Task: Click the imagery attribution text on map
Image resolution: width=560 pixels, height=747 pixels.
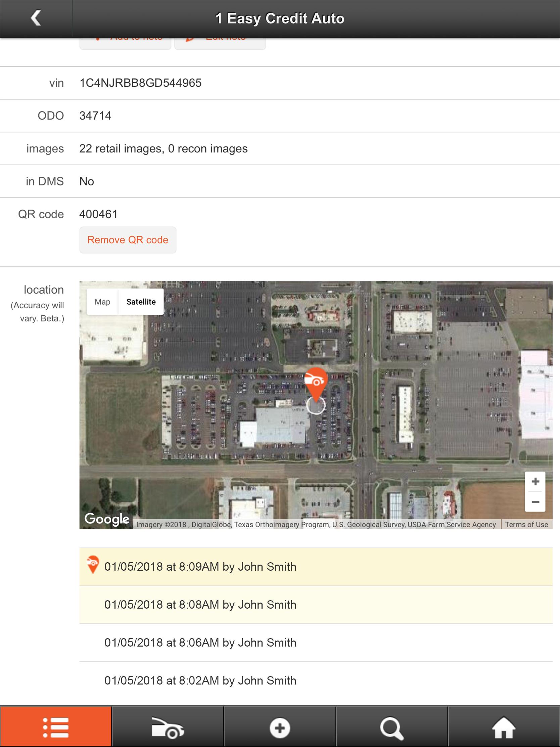Action: pyautogui.click(x=316, y=524)
